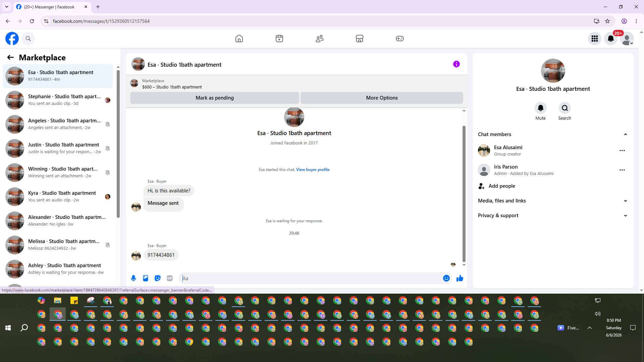This screenshot has width=644, height=362.
Task: Open the GIF picker
Action: pos(170,278)
